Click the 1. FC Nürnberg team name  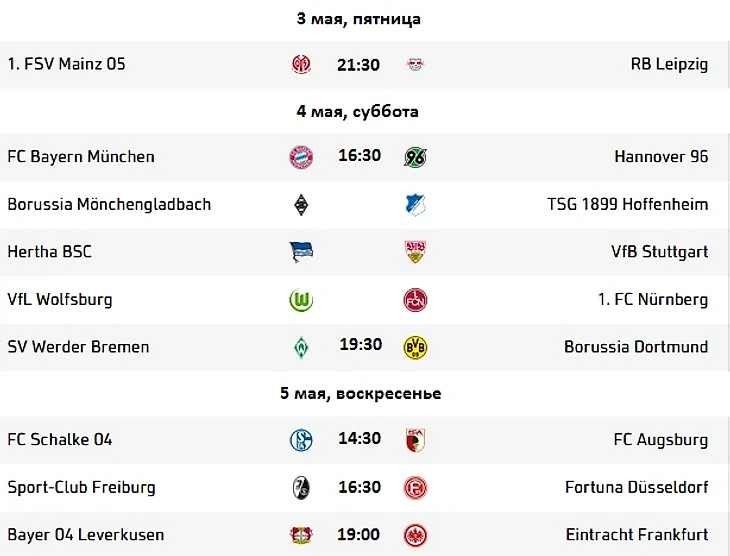(654, 300)
